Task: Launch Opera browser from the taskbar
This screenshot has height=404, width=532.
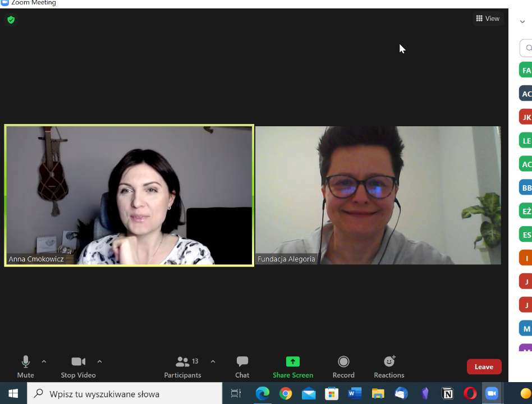Action: click(x=470, y=394)
